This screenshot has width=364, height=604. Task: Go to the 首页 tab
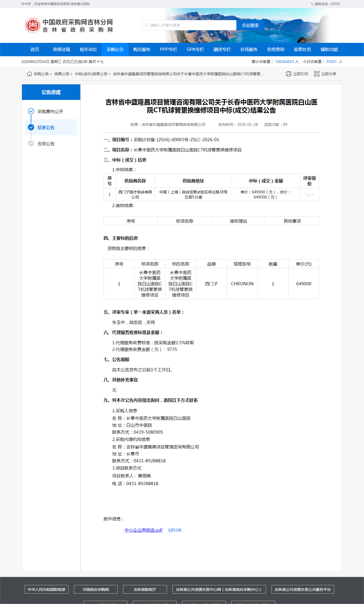[x=35, y=50]
